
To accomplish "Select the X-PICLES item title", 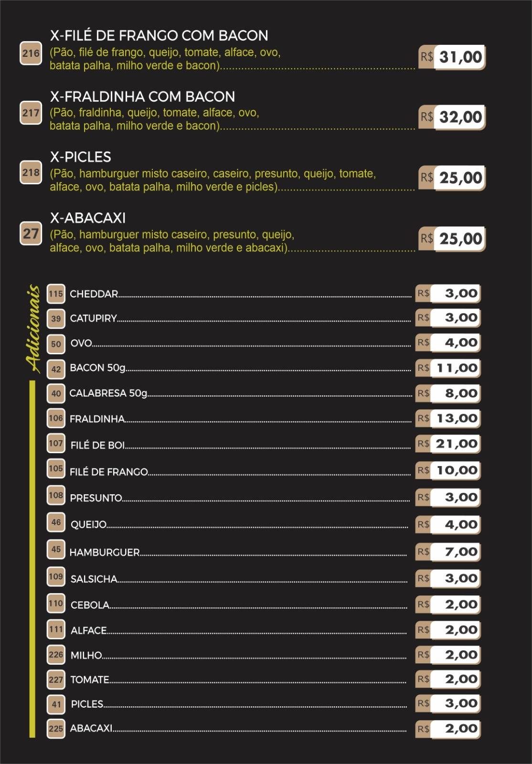I will point(81,157).
